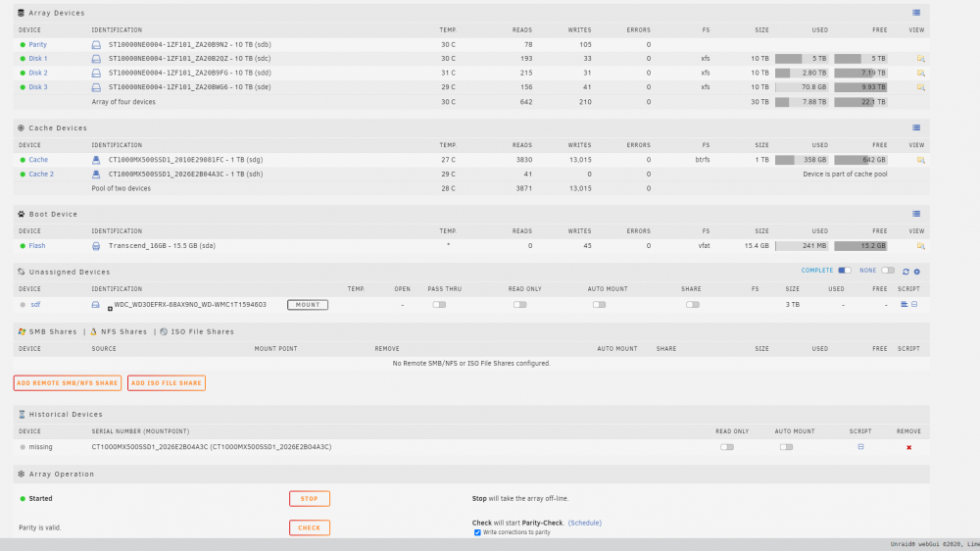Click 'Array of four devices' summary text
Screen dimensions: 980x551
(x=123, y=102)
